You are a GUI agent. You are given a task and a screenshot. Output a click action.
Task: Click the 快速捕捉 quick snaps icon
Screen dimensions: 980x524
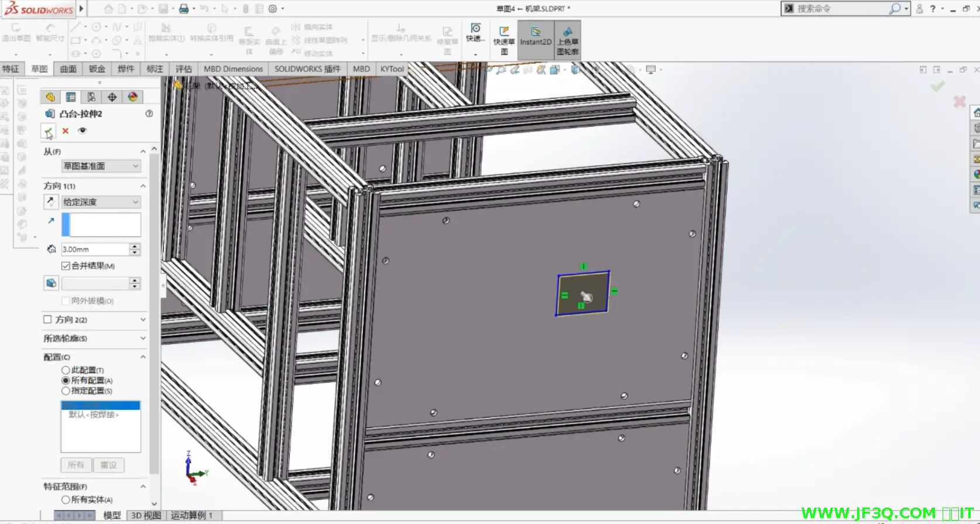point(475,33)
